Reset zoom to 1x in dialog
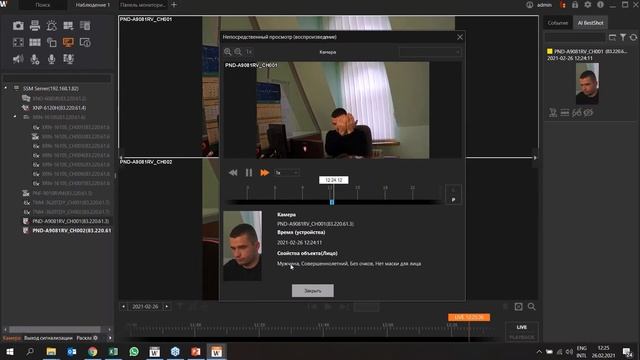This screenshot has width=640, height=360. click(249, 52)
